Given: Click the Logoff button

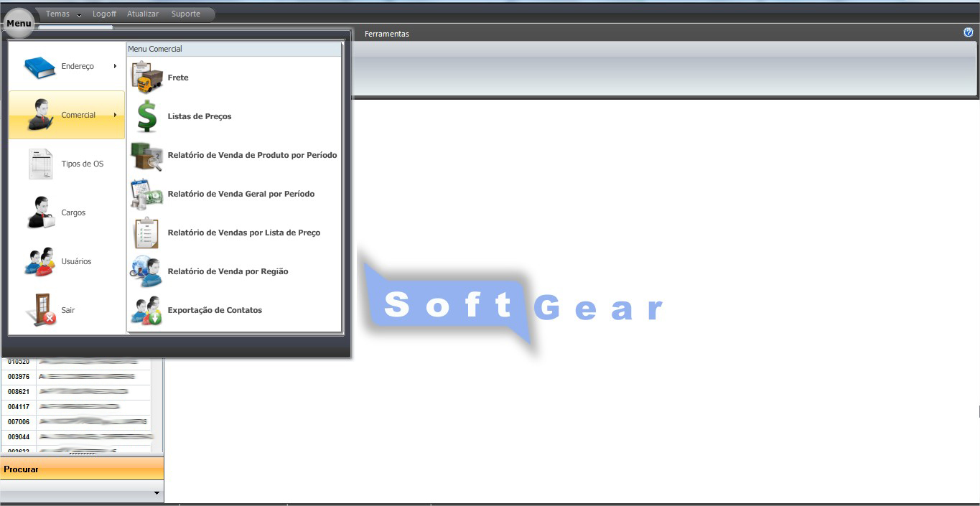Looking at the screenshot, I should [x=104, y=14].
